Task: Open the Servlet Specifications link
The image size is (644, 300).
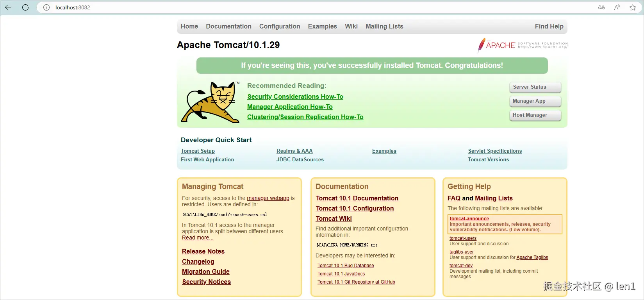Action: pyautogui.click(x=495, y=151)
